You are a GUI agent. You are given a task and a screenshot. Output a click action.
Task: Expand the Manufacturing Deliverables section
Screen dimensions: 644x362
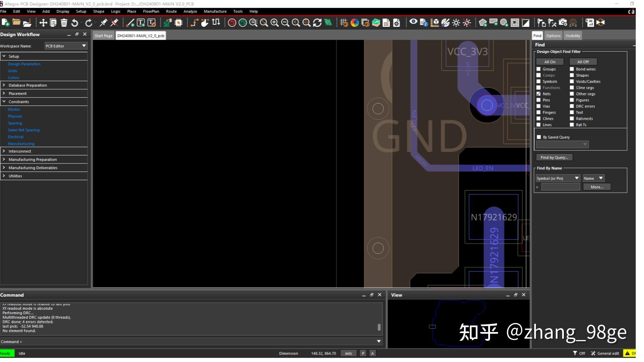pos(4,168)
